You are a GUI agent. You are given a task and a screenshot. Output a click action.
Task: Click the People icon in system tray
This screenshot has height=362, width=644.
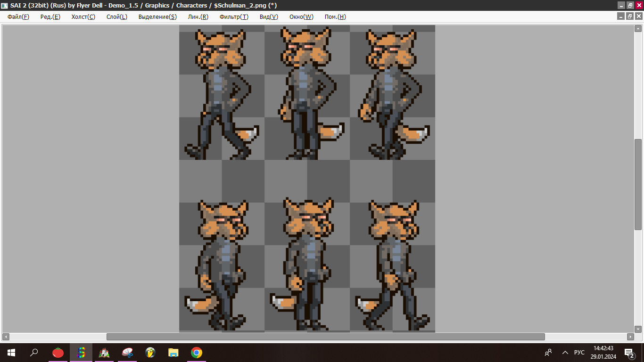click(548, 353)
